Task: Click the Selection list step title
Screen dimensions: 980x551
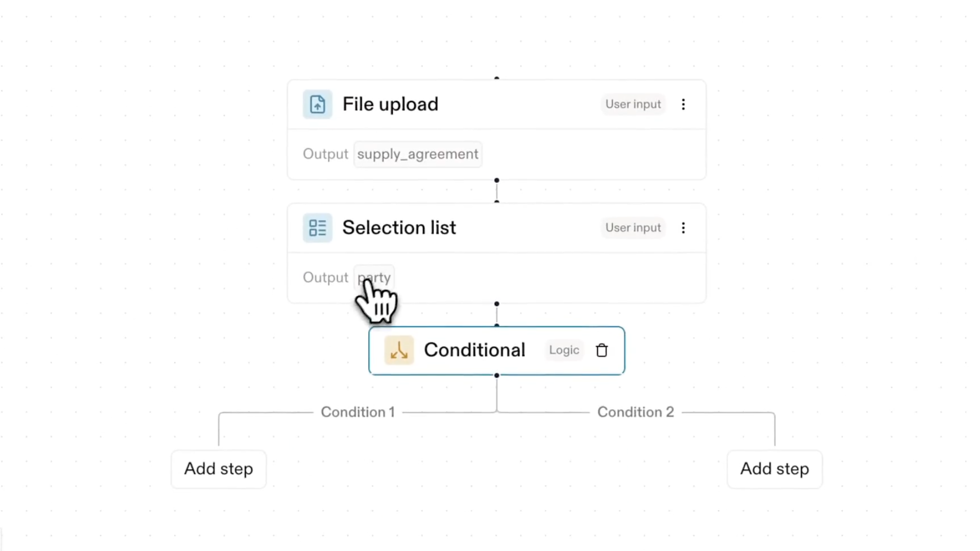Action: [399, 228]
